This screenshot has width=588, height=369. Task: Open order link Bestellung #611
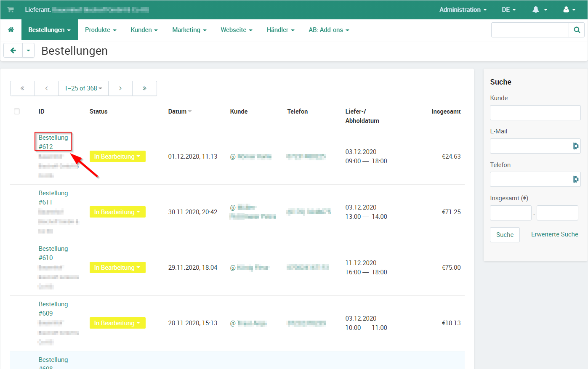tap(53, 198)
